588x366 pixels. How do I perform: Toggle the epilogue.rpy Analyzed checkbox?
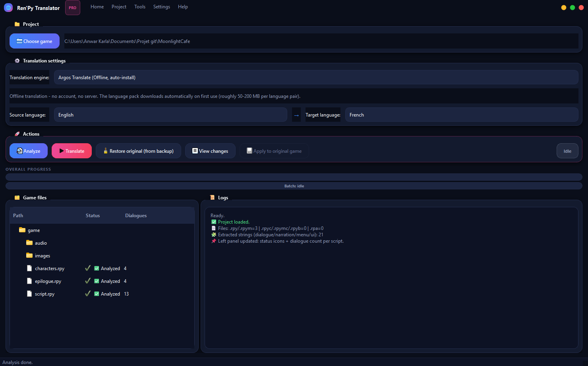97,281
